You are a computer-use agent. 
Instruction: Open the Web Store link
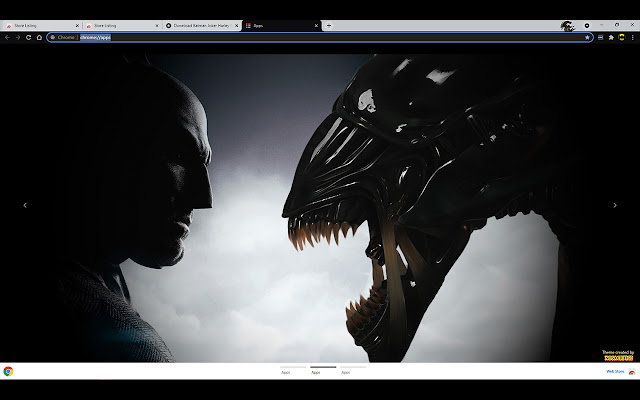615,372
